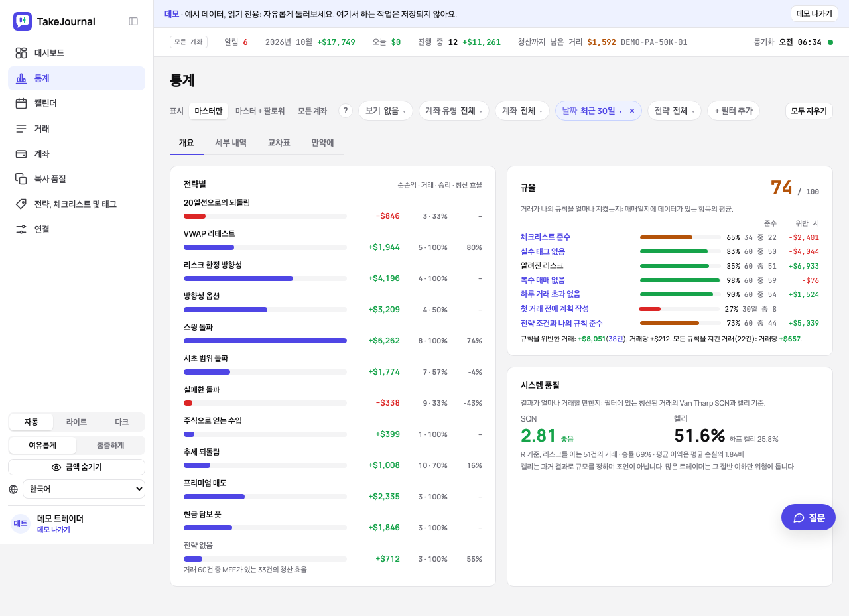This screenshot has width=849, height=616.
Task: Open 전략, 체크리스트 및 태그
Action: click(x=76, y=204)
